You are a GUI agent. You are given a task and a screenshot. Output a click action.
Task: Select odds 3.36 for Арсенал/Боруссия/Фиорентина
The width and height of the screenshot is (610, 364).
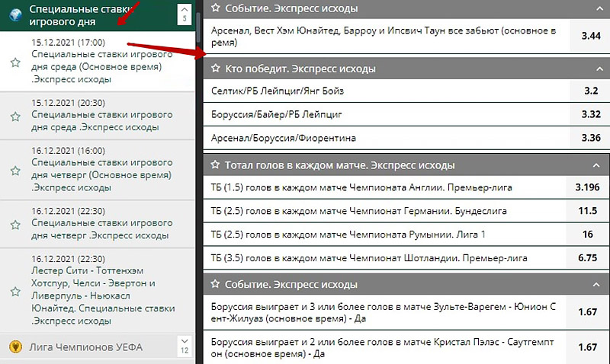click(x=590, y=138)
